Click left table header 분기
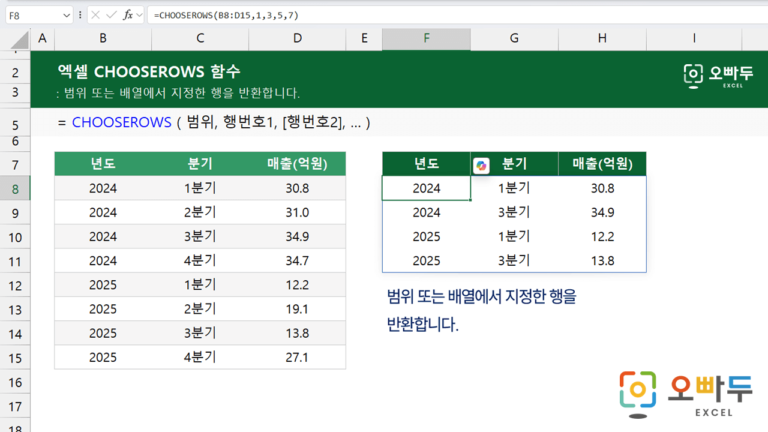768x432 pixels. point(200,164)
